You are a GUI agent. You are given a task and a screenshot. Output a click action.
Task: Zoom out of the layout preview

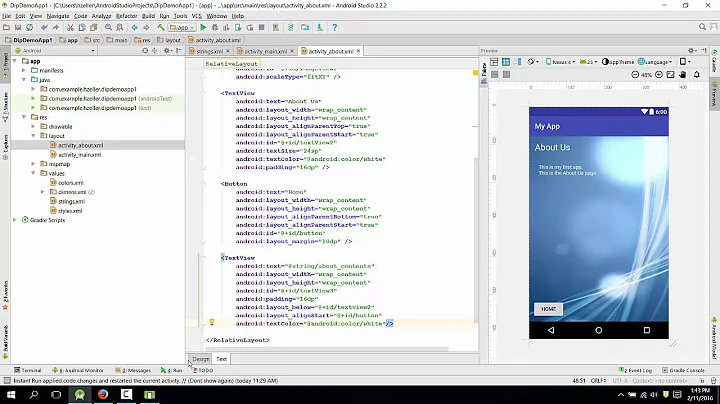tap(635, 74)
